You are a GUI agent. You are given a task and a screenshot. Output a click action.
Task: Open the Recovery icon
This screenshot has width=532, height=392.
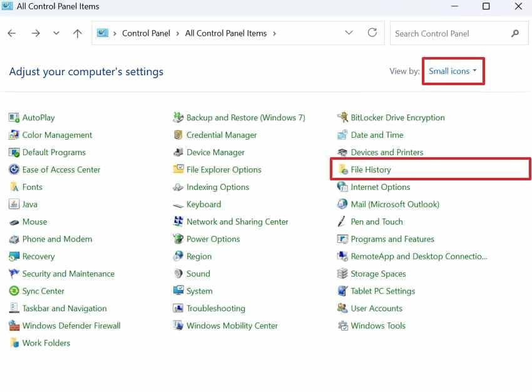(14, 257)
